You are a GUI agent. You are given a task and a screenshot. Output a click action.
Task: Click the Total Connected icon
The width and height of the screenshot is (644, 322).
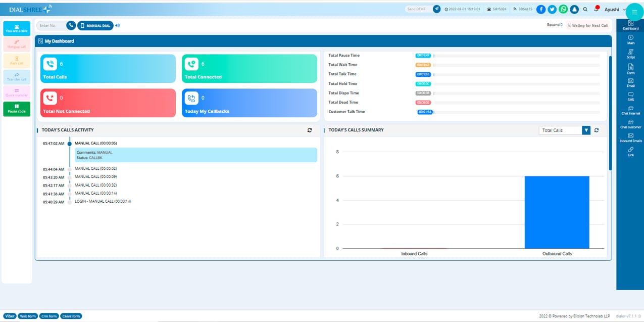pos(191,64)
